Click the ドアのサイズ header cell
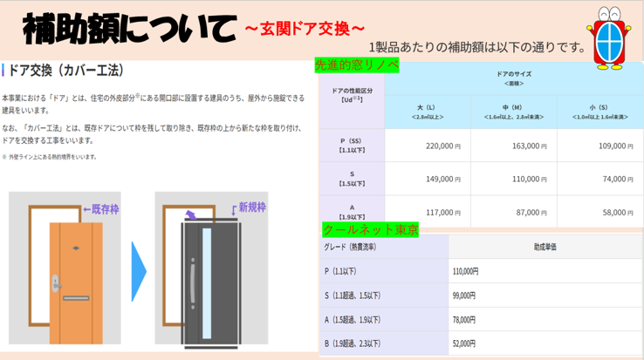Image resolution: width=644 pixels, height=360 pixels. tap(514, 78)
